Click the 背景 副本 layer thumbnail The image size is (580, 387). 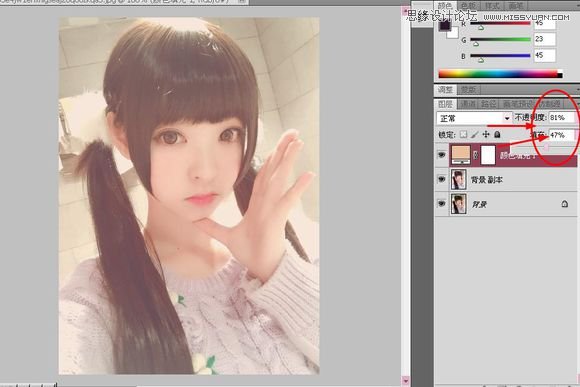(458, 179)
